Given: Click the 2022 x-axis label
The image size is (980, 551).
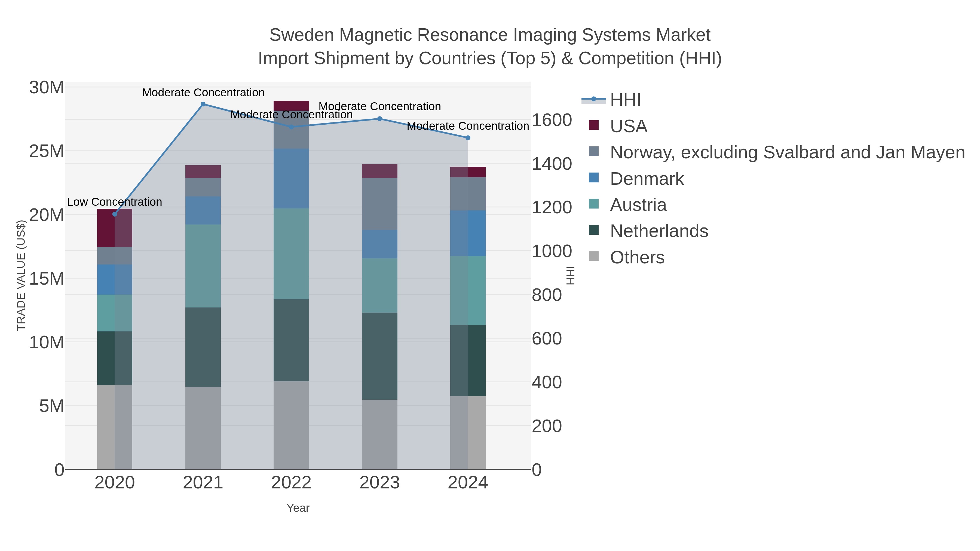Looking at the screenshot, I should coord(291,483).
